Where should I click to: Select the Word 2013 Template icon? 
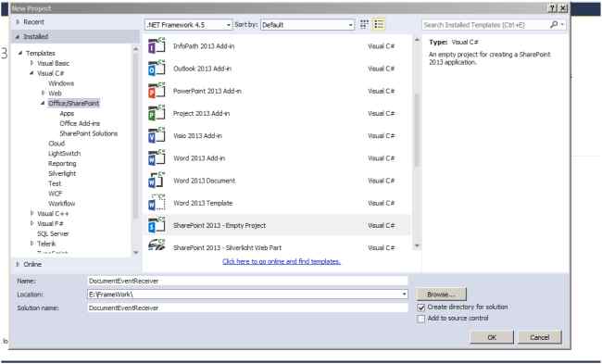point(157,203)
